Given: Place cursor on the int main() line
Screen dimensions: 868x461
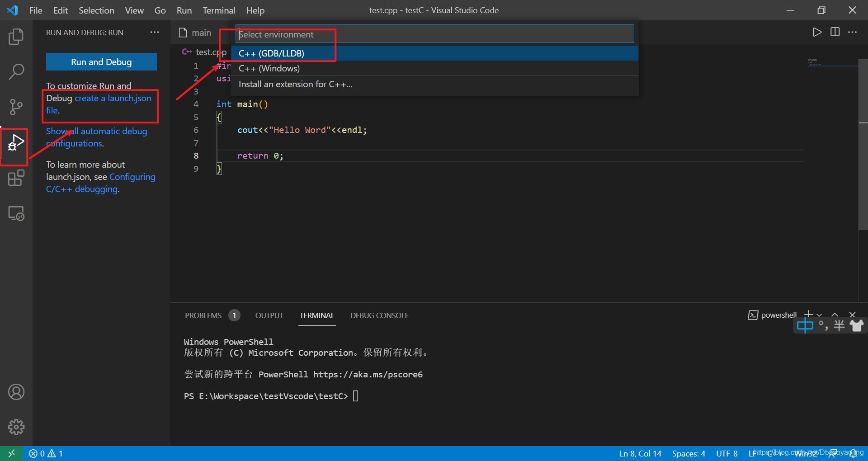Looking at the screenshot, I should point(242,104).
